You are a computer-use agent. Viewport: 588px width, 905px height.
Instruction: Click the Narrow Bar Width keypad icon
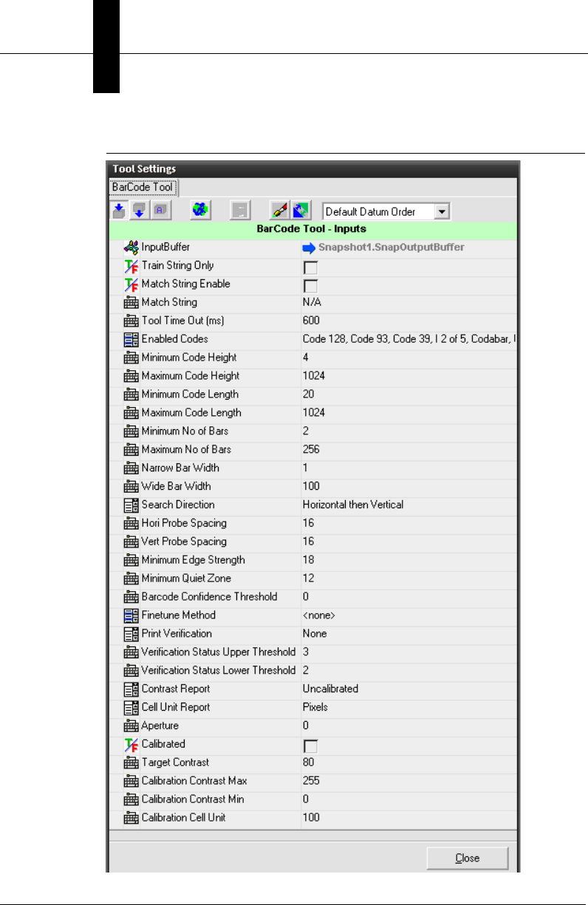[x=131, y=468]
